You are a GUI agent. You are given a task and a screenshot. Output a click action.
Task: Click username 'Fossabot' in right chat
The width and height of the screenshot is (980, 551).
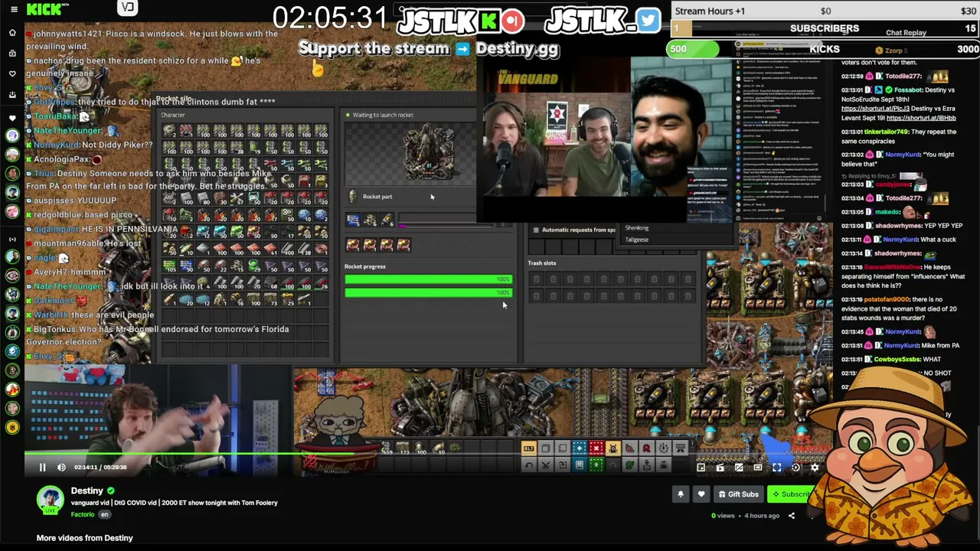point(908,90)
